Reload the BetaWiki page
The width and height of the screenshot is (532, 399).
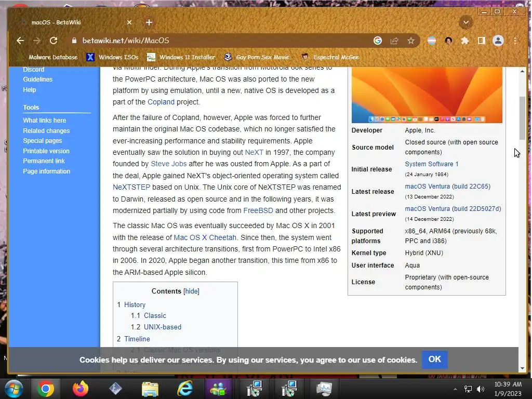[54, 41]
